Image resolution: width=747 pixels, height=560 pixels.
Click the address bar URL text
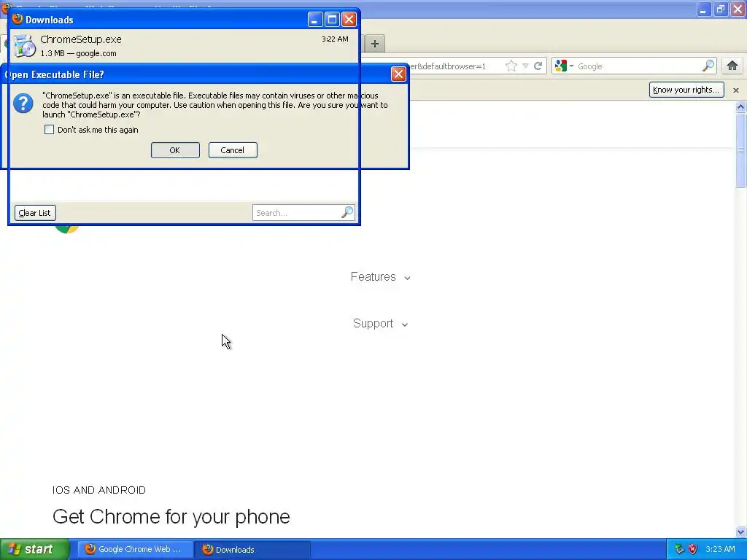point(448,66)
